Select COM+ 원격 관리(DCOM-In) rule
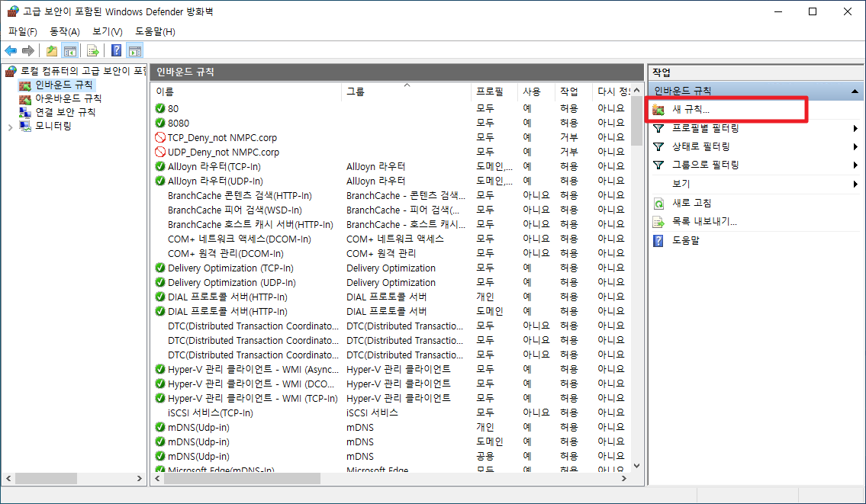 [x=225, y=253]
